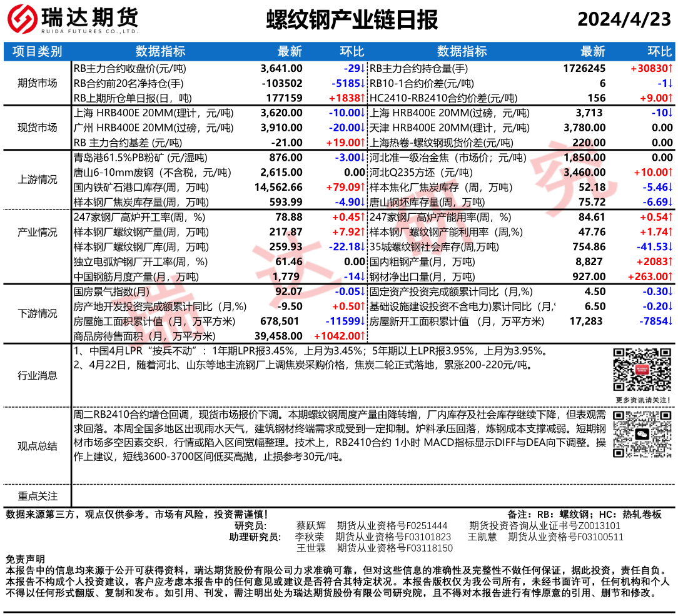This screenshot has width=678, height=616.
Task: Select the 项目类别 column header
Action: click(x=38, y=51)
